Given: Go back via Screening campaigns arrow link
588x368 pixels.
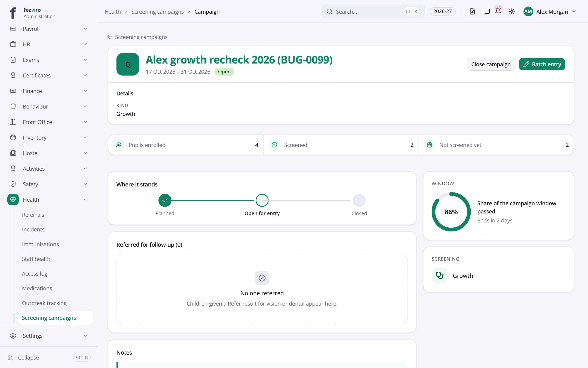Looking at the screenshot, I should pyautogui.click(x=137, y=37).
